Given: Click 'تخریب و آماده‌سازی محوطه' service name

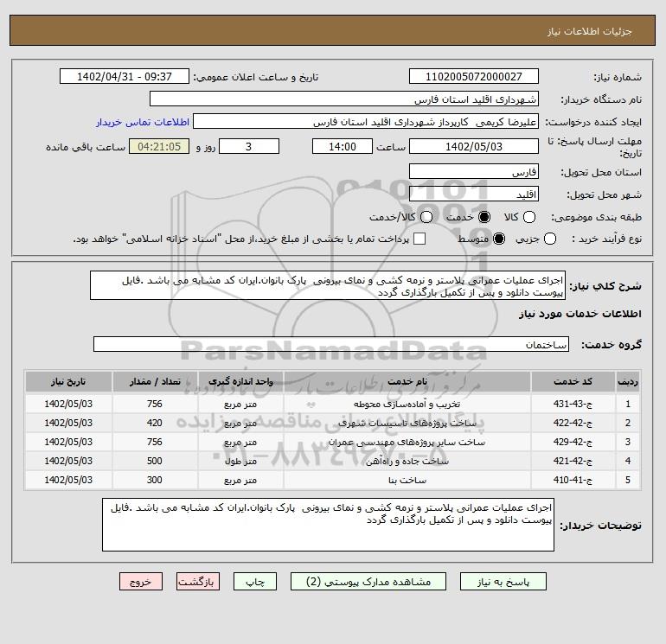Looking at the screenshot, I should click(x=407, y=405).
